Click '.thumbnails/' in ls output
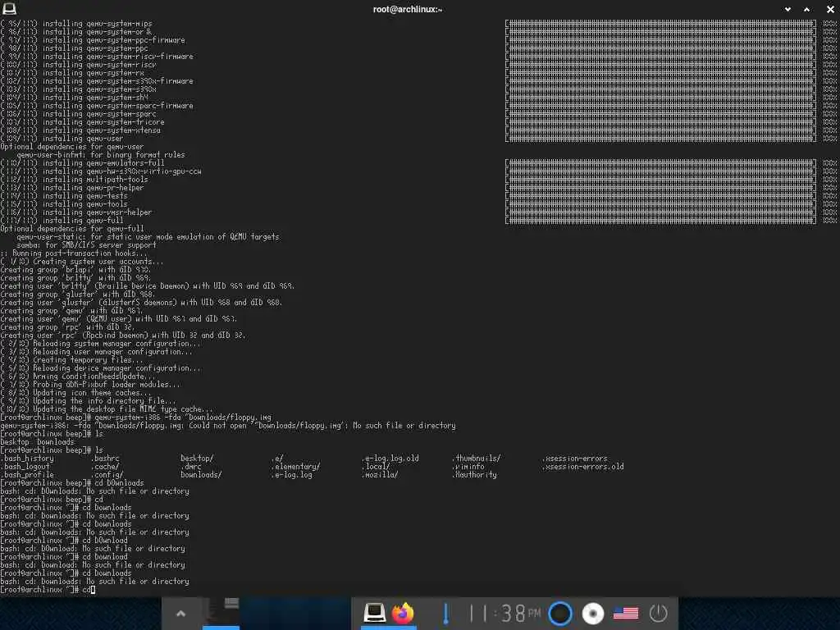The width and height of the screenshot is (840, 630). tap(477, 458)
